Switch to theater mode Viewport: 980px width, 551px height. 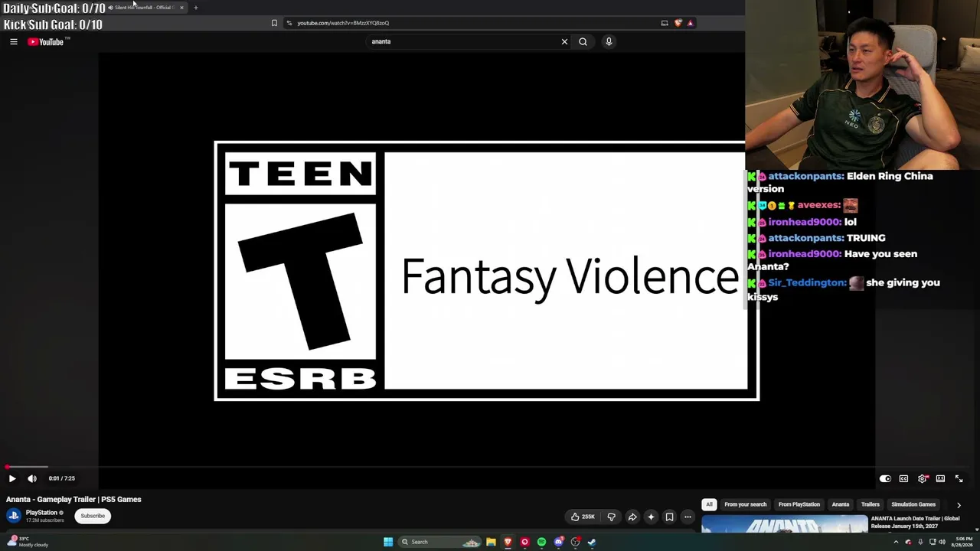940,478
